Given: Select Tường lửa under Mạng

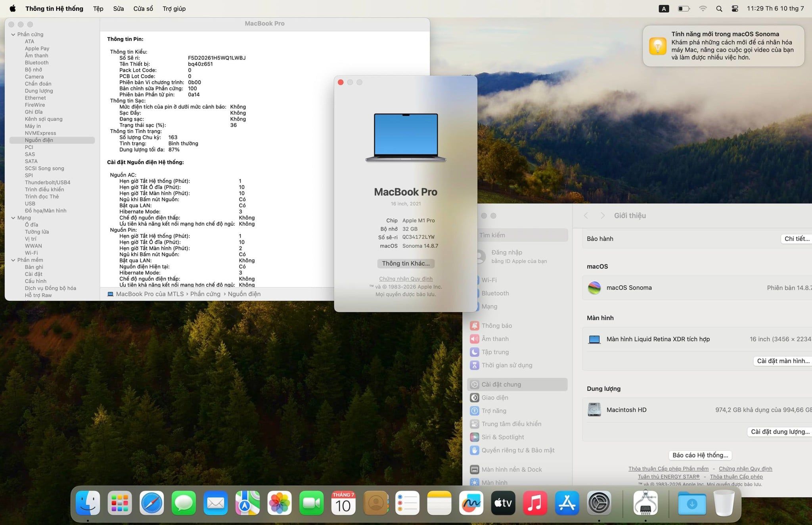Looking at the screenshot, I should click(37, 232).
